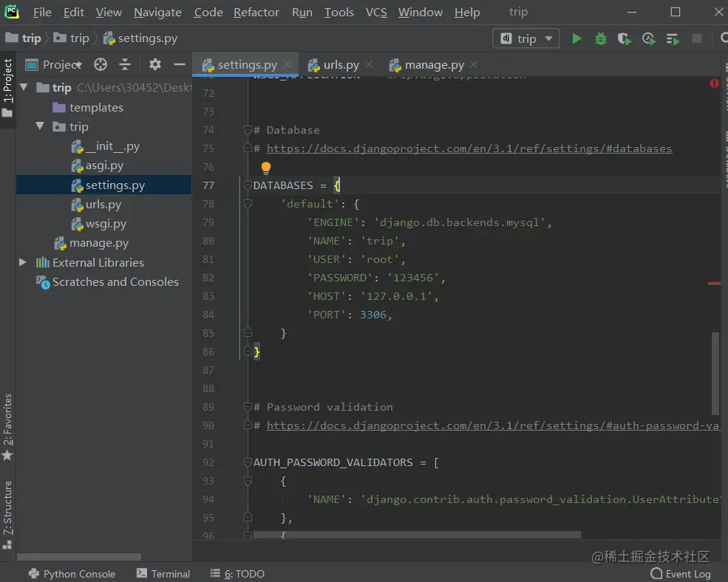Open the Terminal tool window
The height and width of the screenshot is (582, 728).
point(163,574)
